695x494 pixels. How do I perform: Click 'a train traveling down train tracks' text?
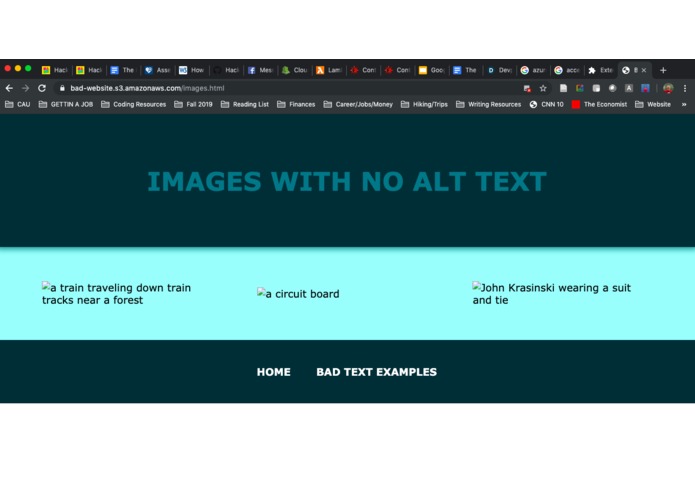point(117,294)
